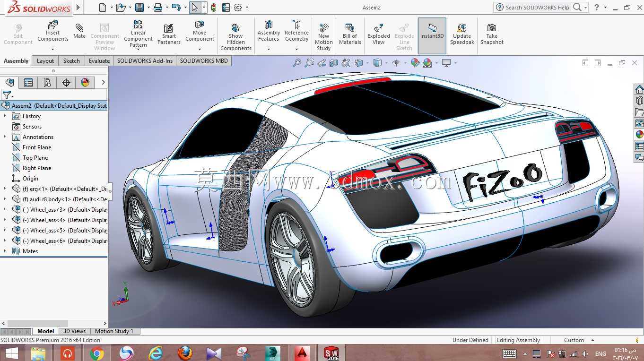Switch to the ConfigurationManager tab

tap(47, 83)
